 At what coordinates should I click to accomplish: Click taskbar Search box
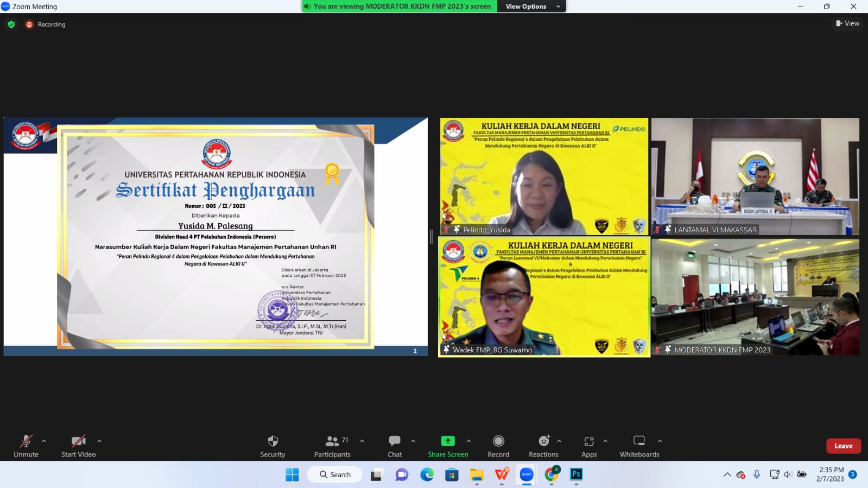(x=335, y=475)
